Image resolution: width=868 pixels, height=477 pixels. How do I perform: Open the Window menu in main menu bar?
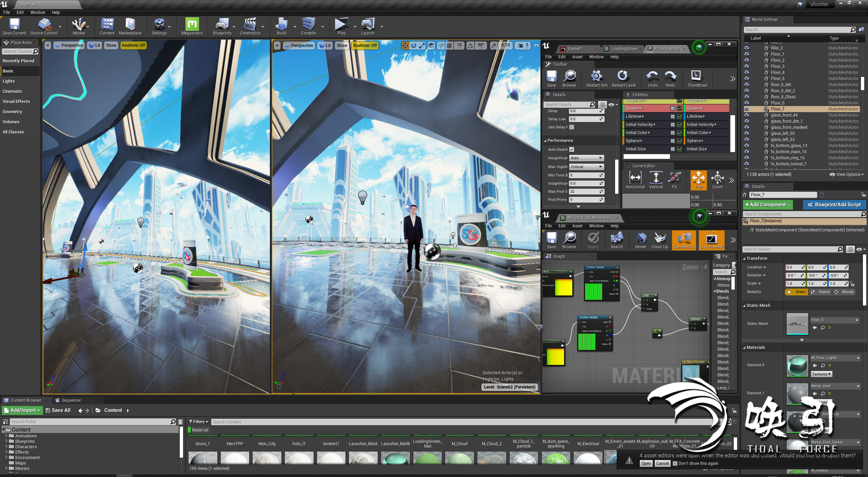37,12
